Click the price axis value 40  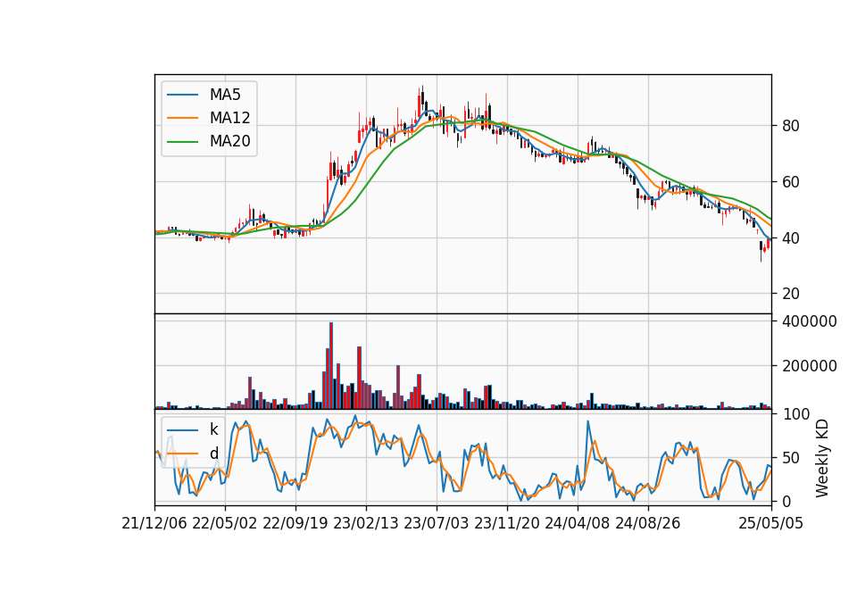tap(791, 238)
